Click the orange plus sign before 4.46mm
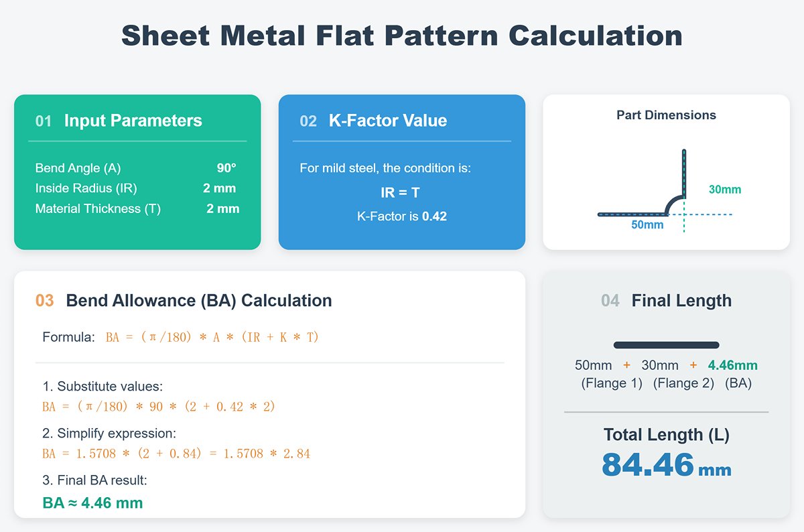 click(x=693, y=365)
